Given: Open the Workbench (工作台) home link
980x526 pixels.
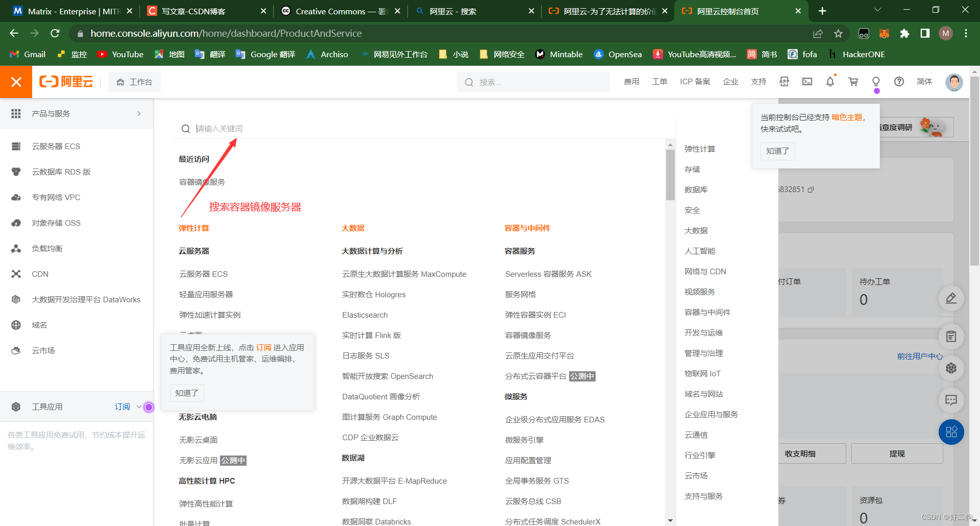Looking at the screenshot, I should coord(134,82).
